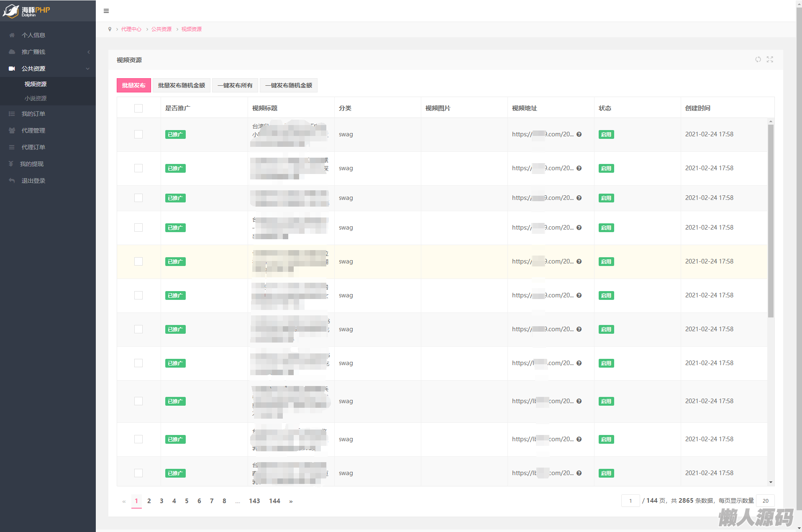This screenshot has height=532, width=802.
Task: Check the highlighted row's checkbox
Action: (138, 261)
